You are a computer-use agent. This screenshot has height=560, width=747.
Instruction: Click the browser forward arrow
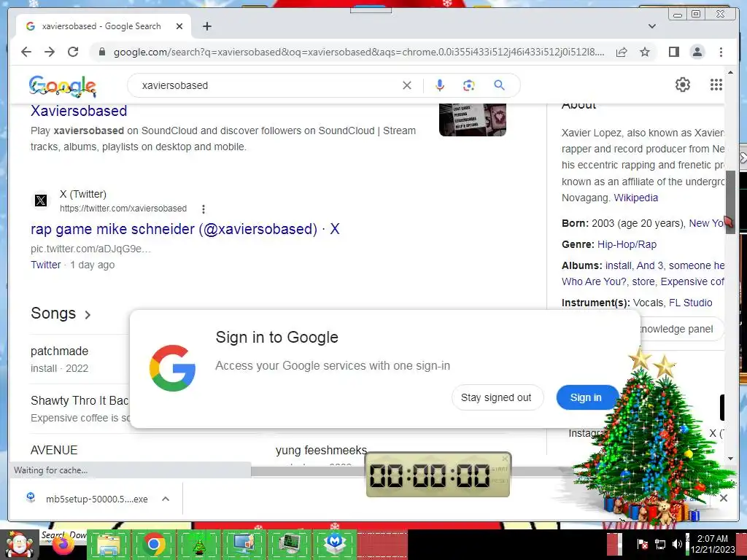click(x=50, y=52)
